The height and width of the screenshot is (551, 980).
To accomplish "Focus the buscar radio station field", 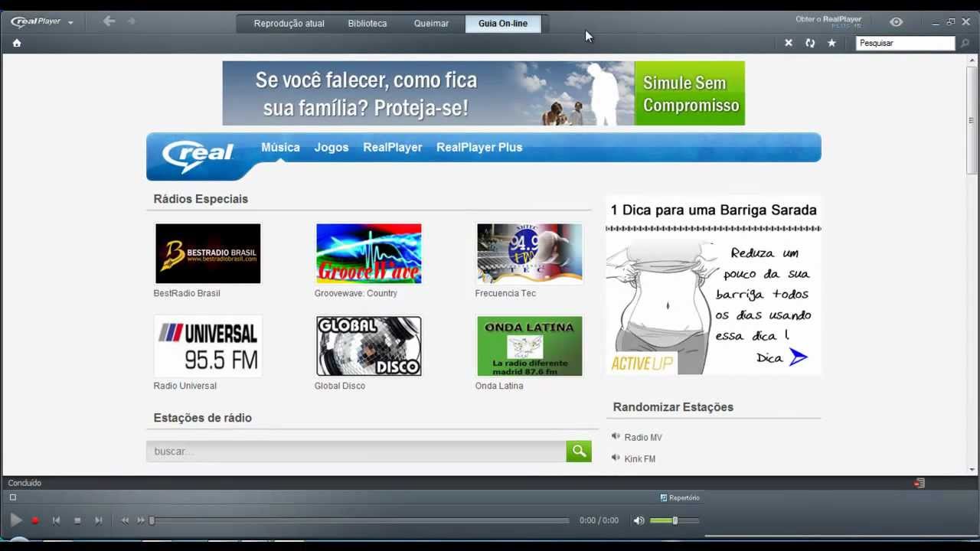I will click(x=356, y=452).
